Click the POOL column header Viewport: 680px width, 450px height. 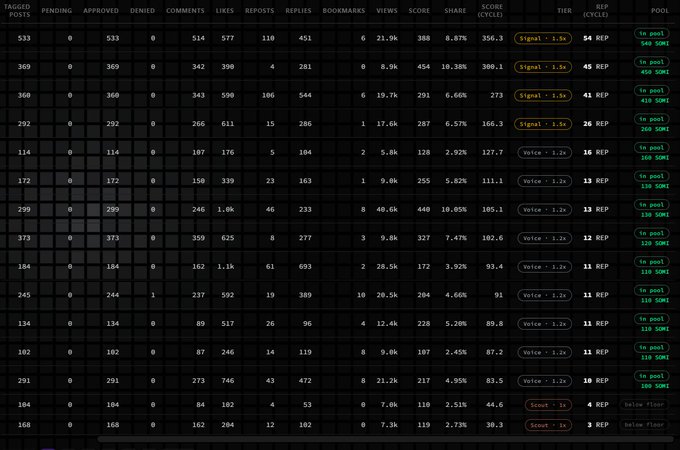[x=660, y=10]
